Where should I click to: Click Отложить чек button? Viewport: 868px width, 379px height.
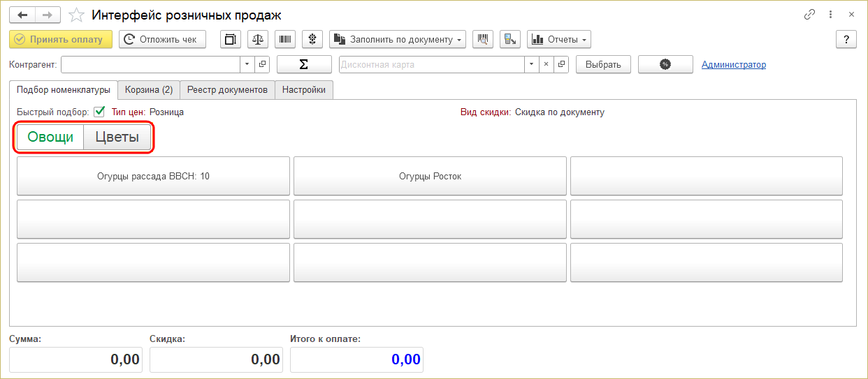click(x=162, y=39)
